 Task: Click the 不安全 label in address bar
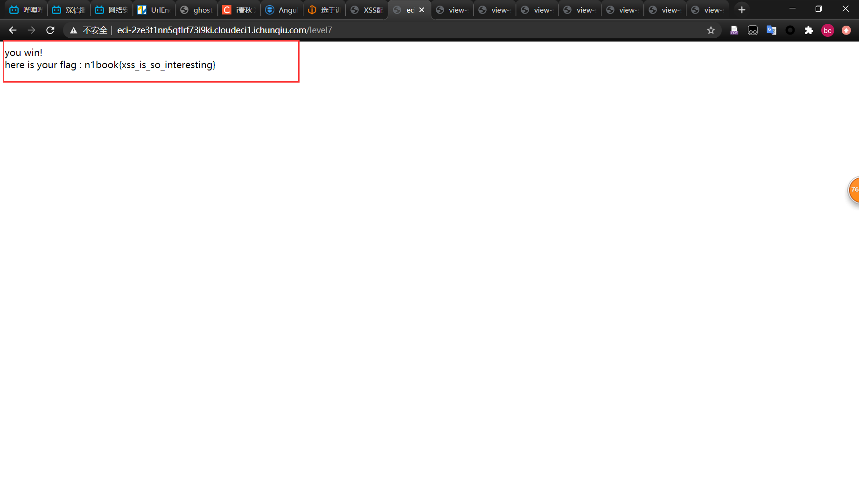coord(95,30)
